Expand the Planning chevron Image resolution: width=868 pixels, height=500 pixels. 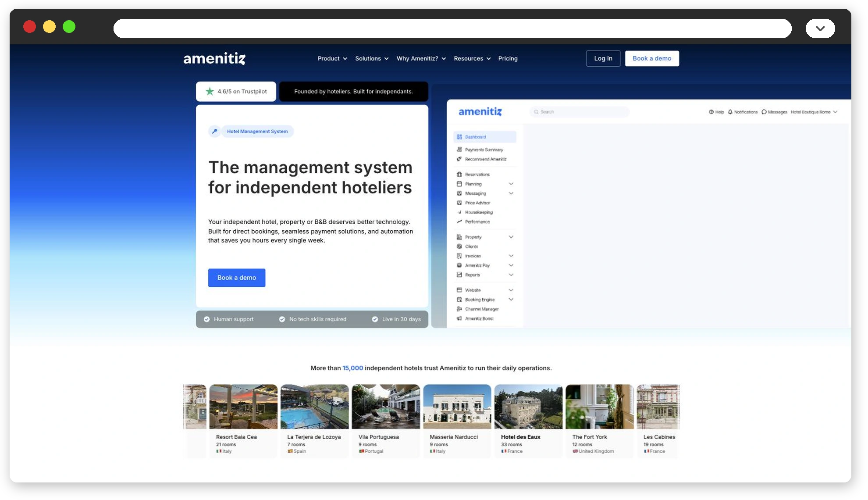coord(511,184)
